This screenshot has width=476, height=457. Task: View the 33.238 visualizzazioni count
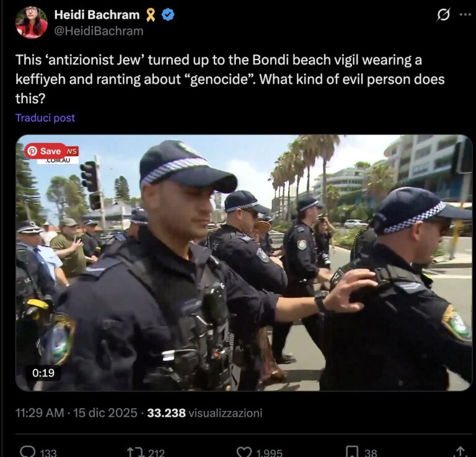[205, 413]
